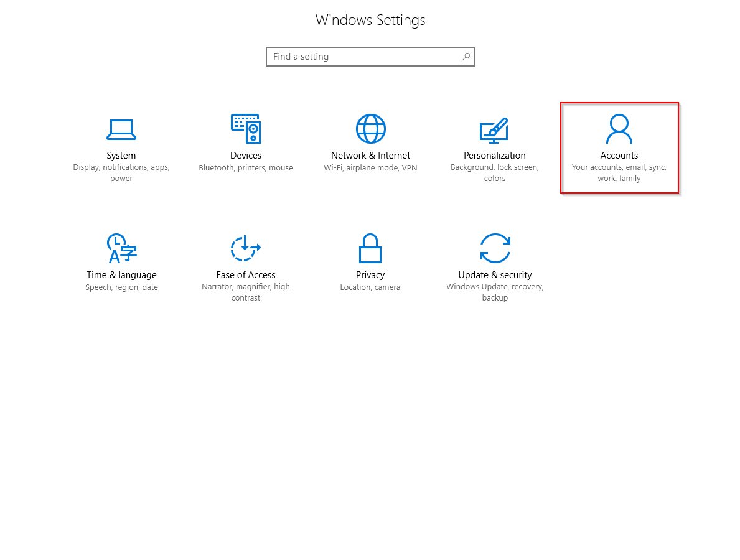Select the Network & Internet label
Image resolution: width=740 pixels, height=560 pixels.
370,156
